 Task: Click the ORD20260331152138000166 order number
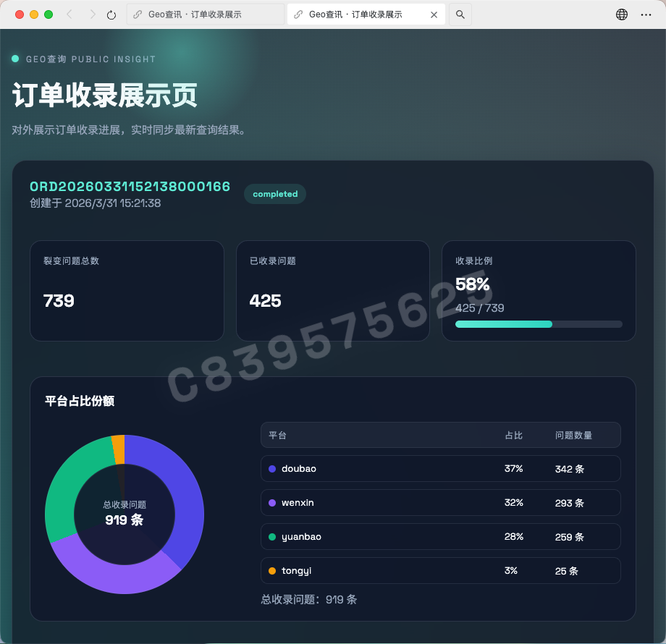(129, 185)
